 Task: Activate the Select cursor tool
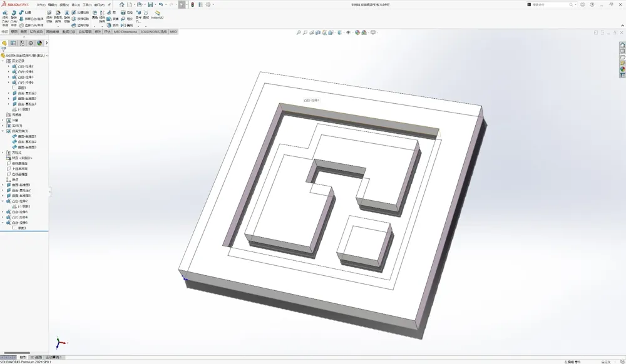[182, 4]
